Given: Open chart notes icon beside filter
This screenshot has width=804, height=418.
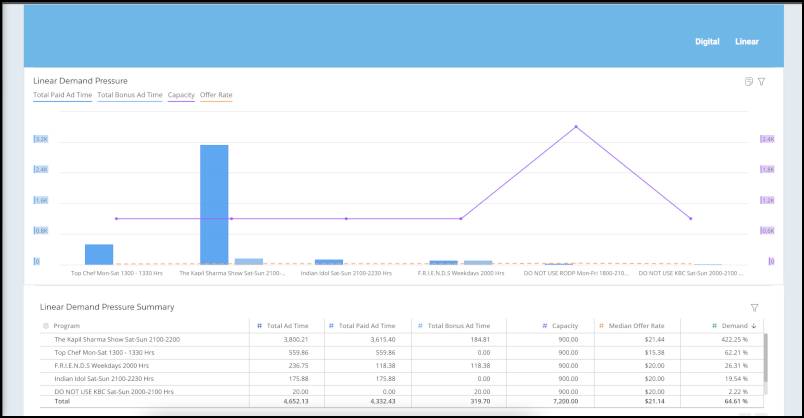Looking at the screenshot, I should pyautogui.click(x=749, y=82).
